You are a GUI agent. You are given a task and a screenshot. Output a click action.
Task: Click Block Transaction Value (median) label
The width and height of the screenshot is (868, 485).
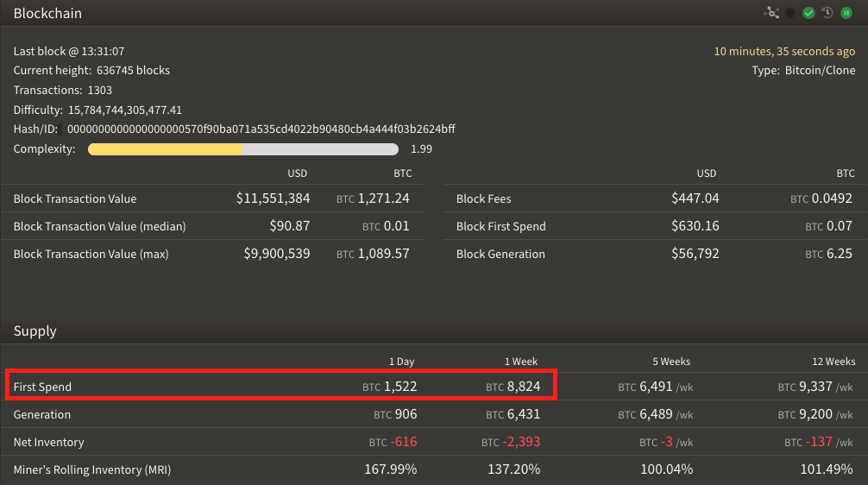99,226
